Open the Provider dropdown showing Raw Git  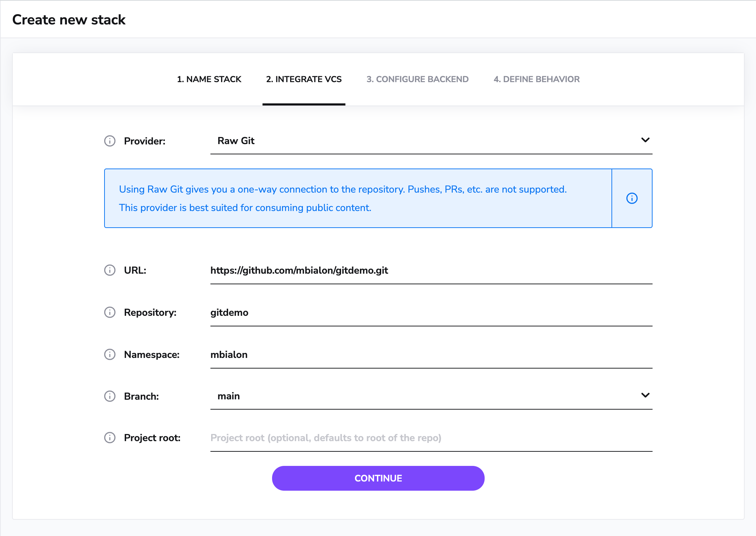(x=425, y=141)
